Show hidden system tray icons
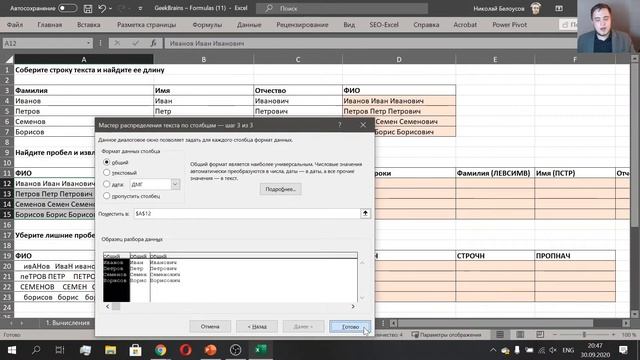This screenshot has width=640, height=360. pos(493,350)
